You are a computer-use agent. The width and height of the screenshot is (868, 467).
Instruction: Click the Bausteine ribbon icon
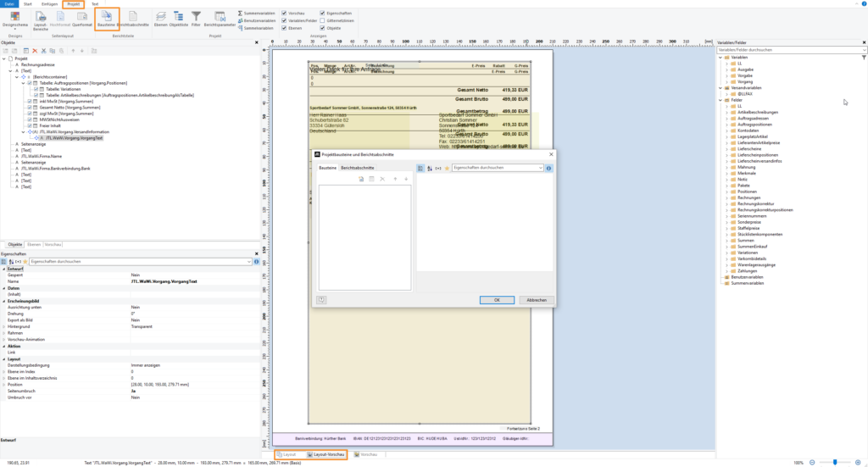(107, 20)
